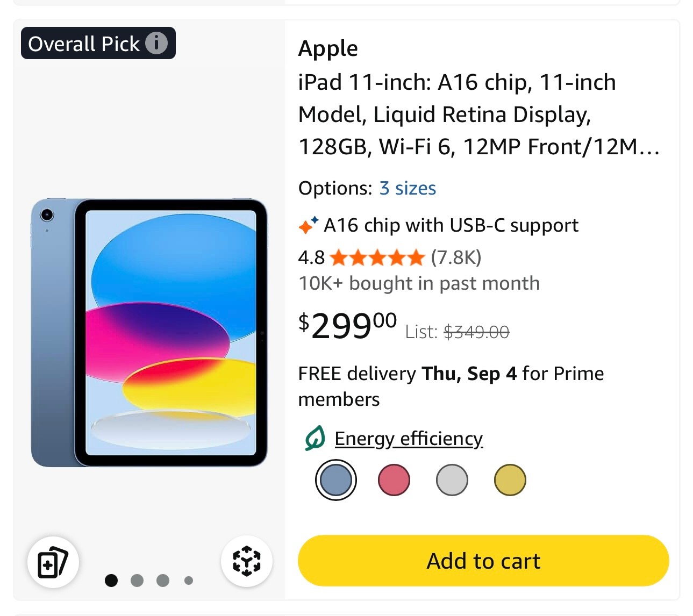Tap the Overall Pick info icon
The width and height of the screenshot is (693, 616).
(x=156, y=43)
